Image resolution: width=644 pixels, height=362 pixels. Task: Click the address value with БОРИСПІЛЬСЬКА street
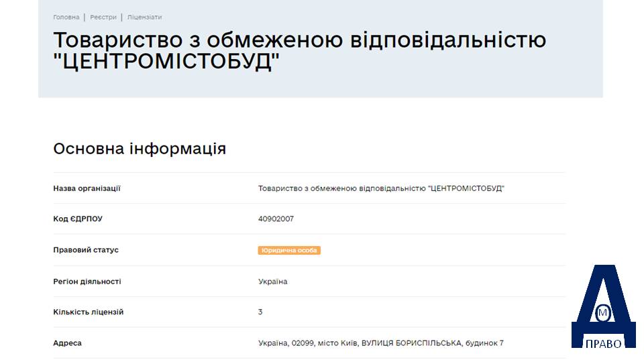tap(381, 343)
